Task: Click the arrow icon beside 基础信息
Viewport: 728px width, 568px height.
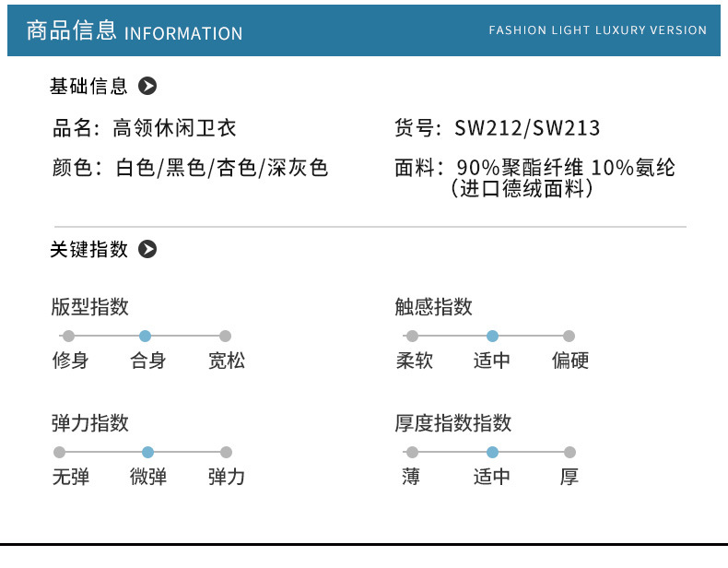Action: 147,87
